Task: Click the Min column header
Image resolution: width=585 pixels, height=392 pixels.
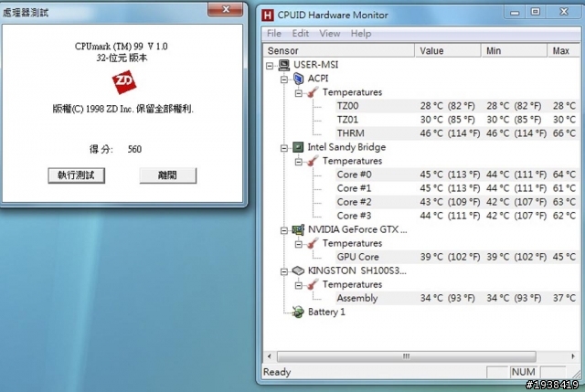Action: pos(515,51)
